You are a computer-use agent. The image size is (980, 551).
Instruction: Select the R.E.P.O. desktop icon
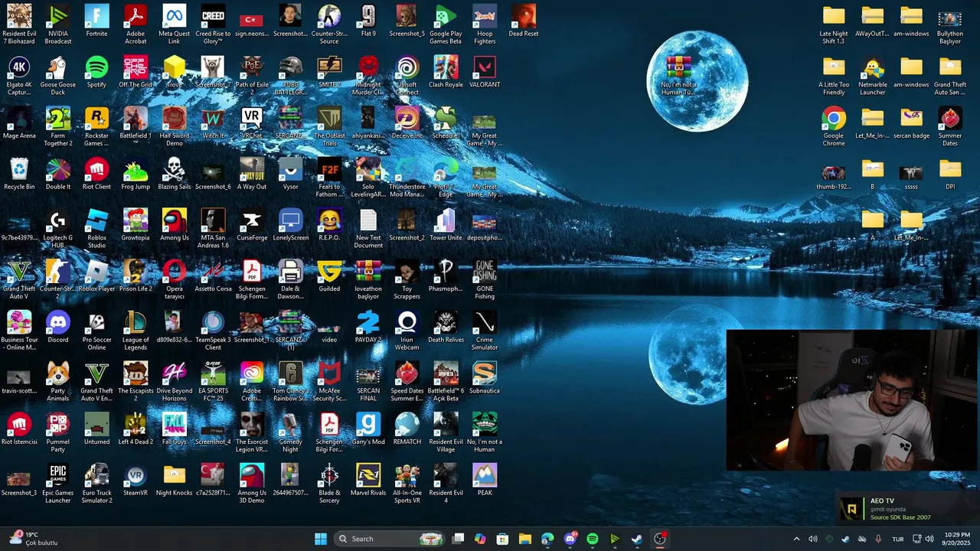329,226
